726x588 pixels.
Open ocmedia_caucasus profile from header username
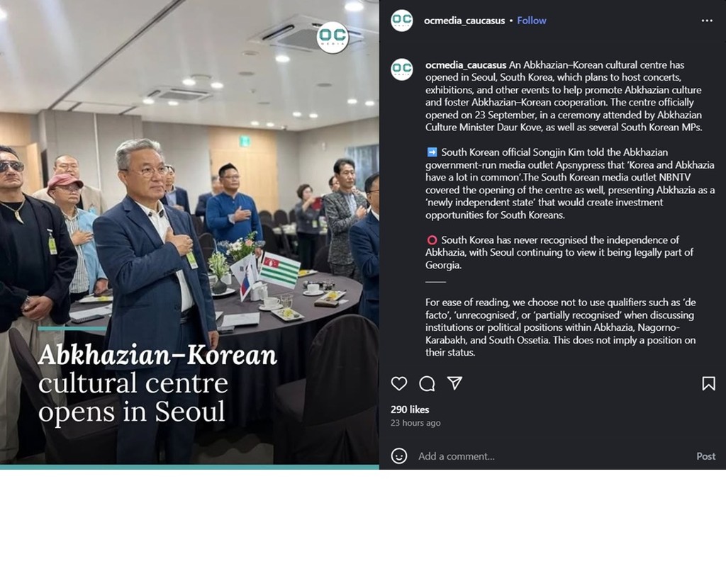[x=464, y=21]
